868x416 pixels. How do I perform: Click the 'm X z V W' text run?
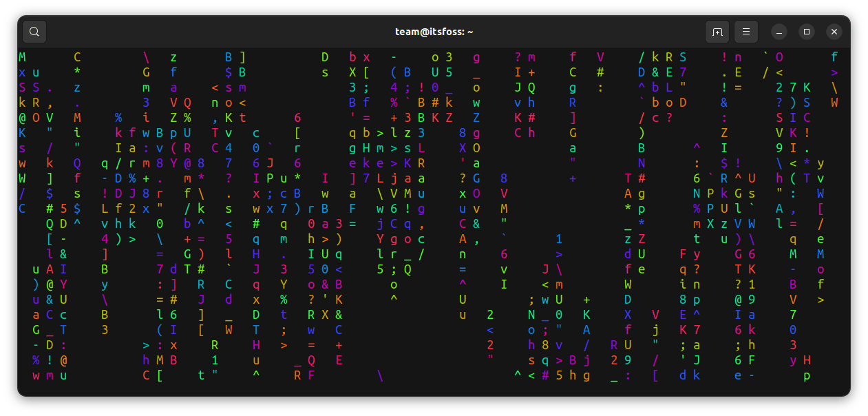pyautogui.click(x=724, y=224)
